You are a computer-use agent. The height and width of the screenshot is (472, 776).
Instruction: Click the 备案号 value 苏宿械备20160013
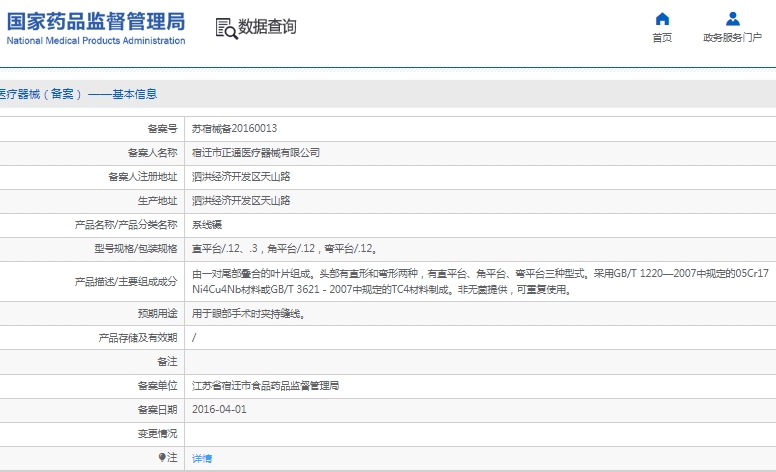click(x=235, y=129)
